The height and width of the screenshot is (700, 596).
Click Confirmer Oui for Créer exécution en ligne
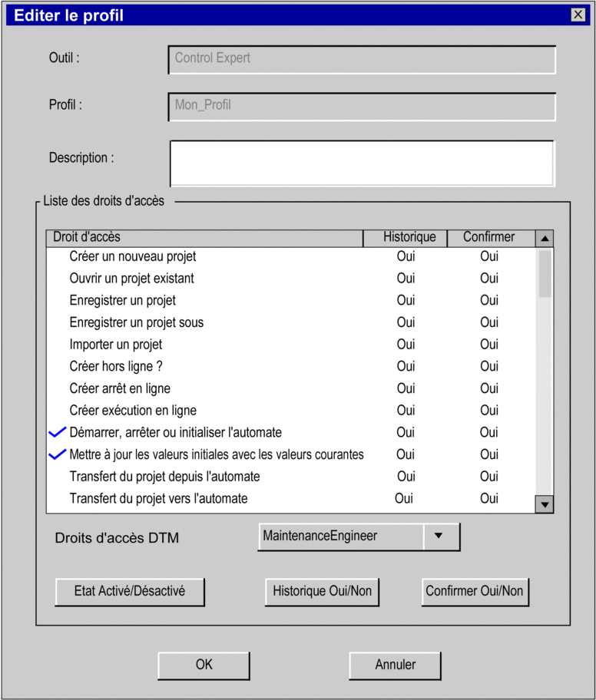(489, 411)
